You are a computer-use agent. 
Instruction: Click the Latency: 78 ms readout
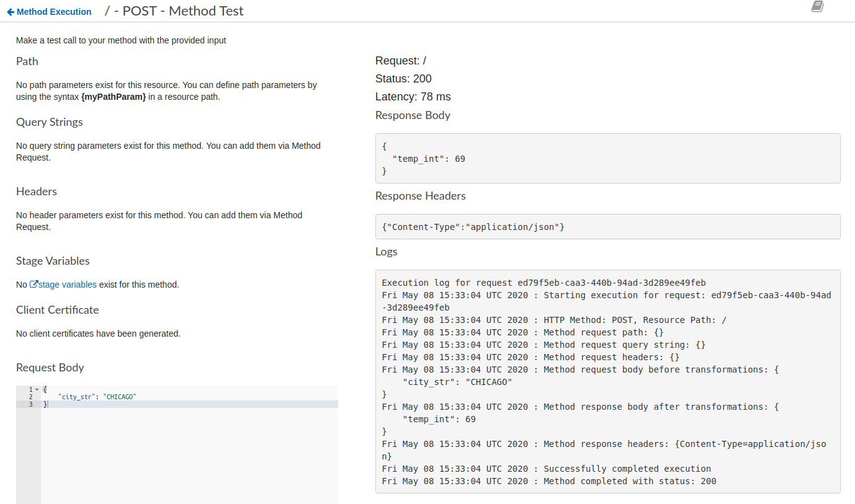click(x=413, y=97)
